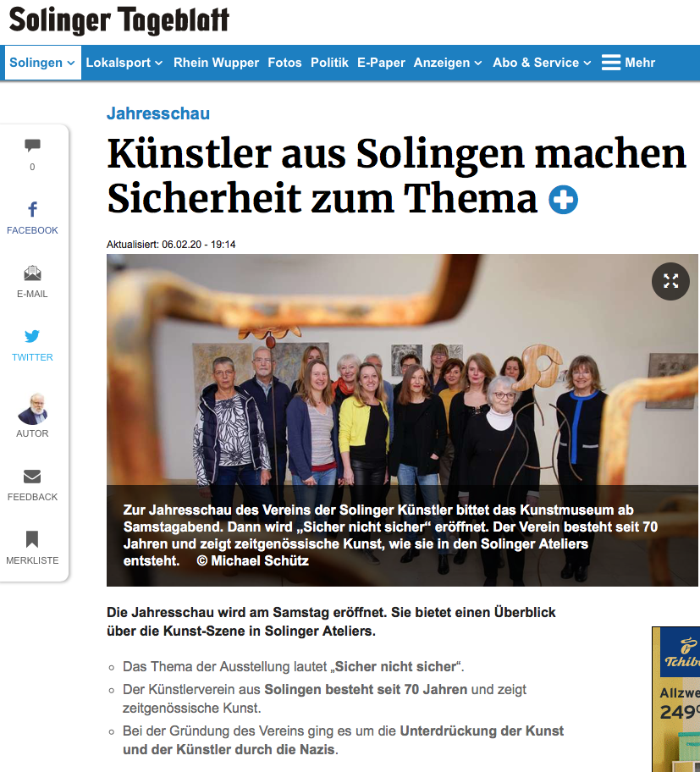Open the Anzeigen dropdown

pyautogui.click(x=448, y=63)
